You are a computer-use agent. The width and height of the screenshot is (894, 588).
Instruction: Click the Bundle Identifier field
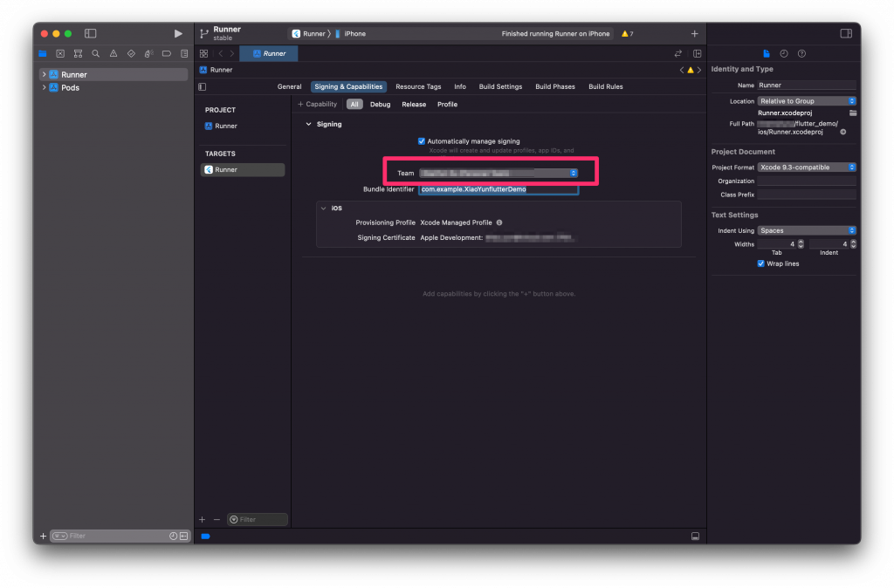[499, 189]
